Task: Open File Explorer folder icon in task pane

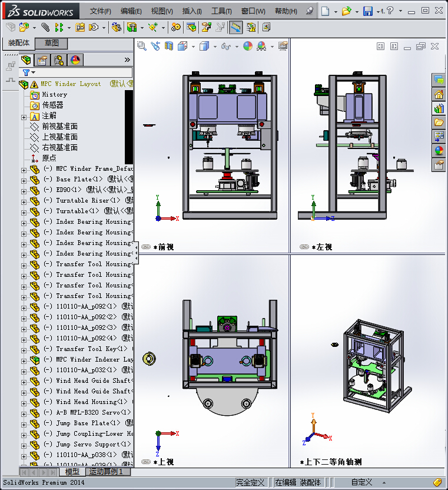Action: tap(439, 122)
